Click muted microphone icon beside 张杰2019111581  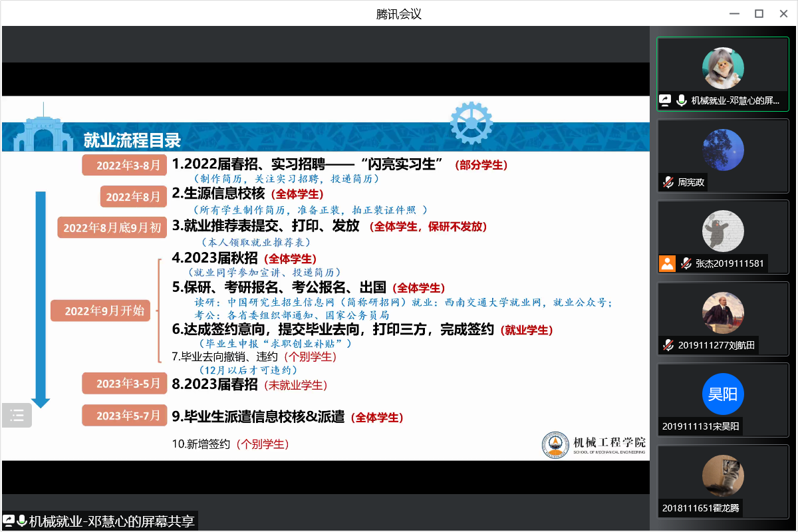[686, 263]
